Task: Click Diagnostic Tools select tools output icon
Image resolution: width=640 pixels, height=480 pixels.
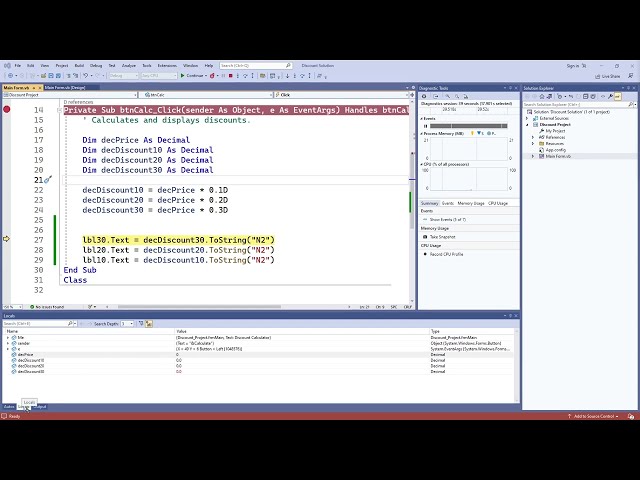Action: (x=436, y=96)
